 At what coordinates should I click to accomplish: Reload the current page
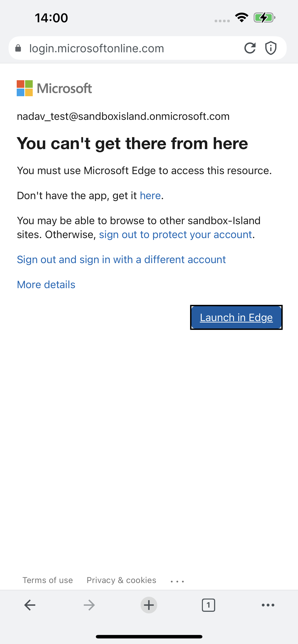tap(250, 48)
